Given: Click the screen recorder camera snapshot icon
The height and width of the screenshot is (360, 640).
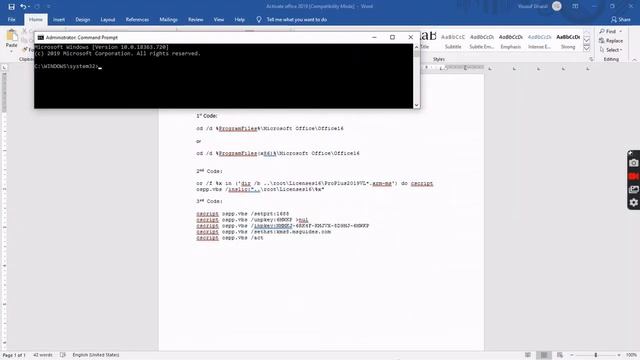Looking at the screenshot, I should (x=633, y=163).
